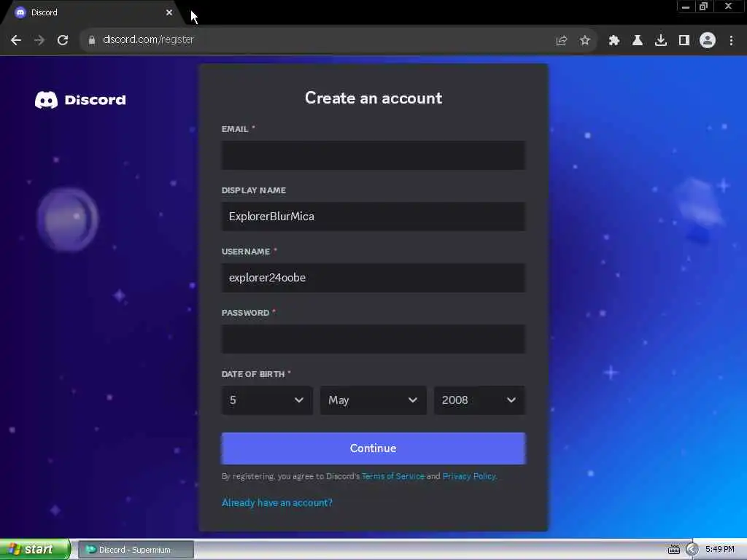The height and width of the screenshot is (560, 747).
Task: Minimize the browser window
Action: tap(686, 7)
